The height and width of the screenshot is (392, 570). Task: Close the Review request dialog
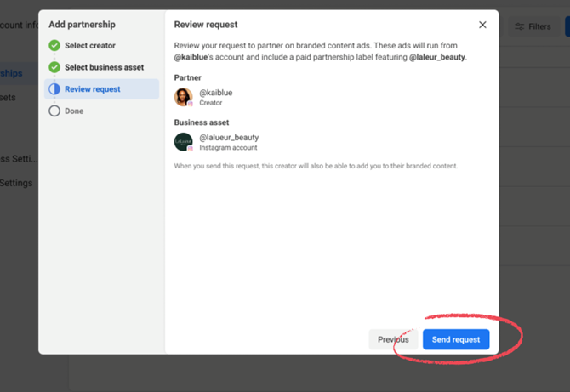click(482, 25)
